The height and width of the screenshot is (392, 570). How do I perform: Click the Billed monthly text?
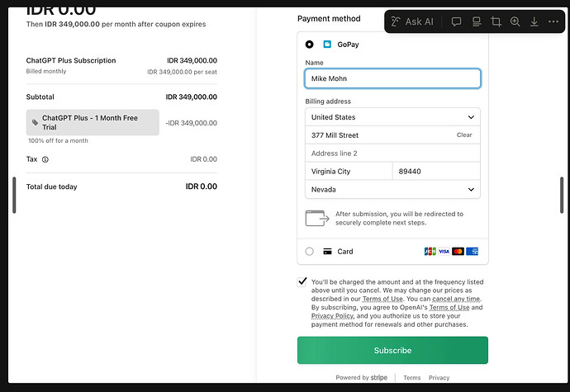pyautogui.click(x=46, y=71)
